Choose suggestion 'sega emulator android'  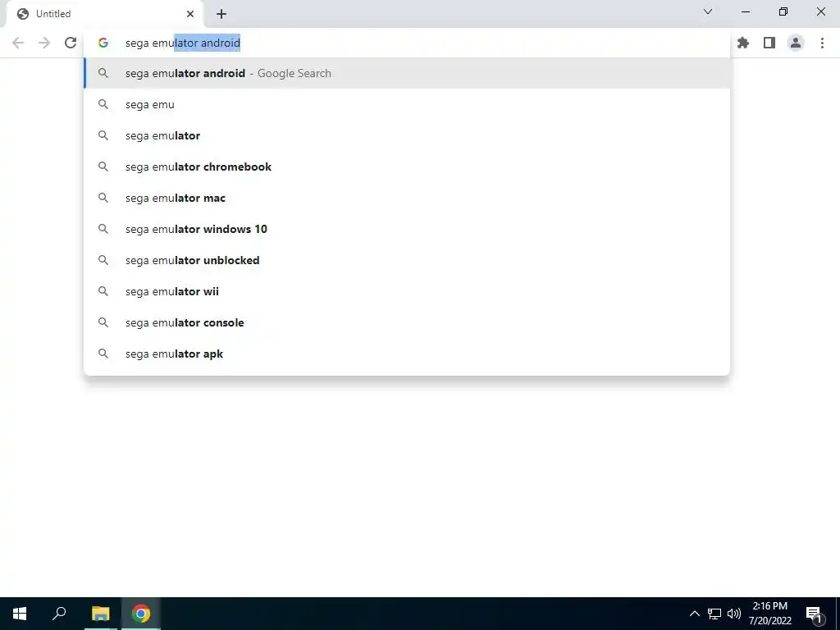[x=407, y=73]
